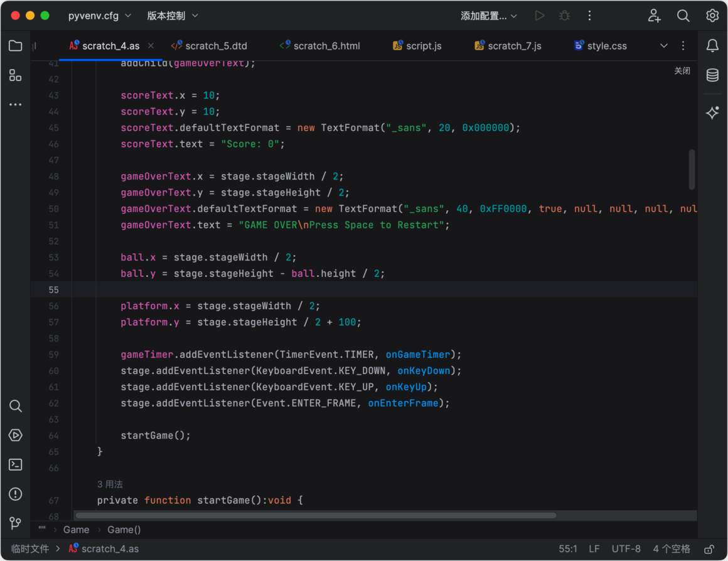Open editor tab options menu

pos(683,46)
